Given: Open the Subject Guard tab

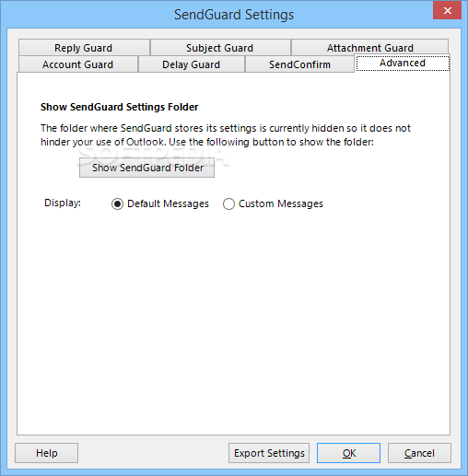Looking at the screenshot, I should pyautogui.click(x=220, y=48).
